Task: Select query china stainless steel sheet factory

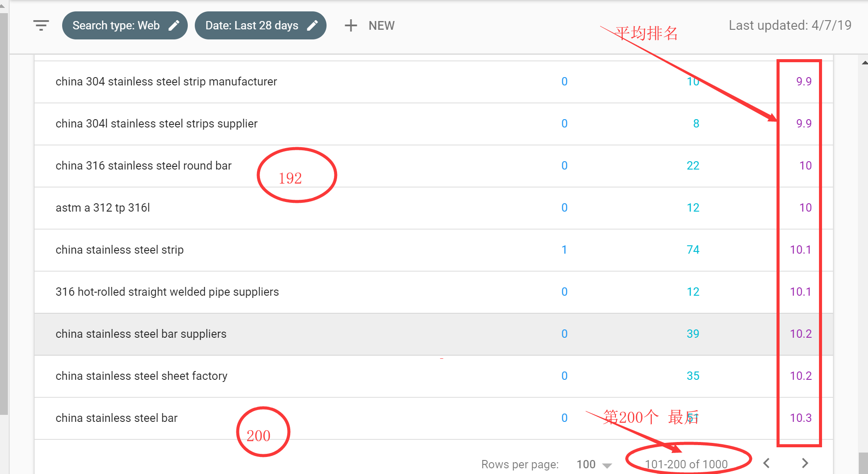Action: click(x=141, y=376)
